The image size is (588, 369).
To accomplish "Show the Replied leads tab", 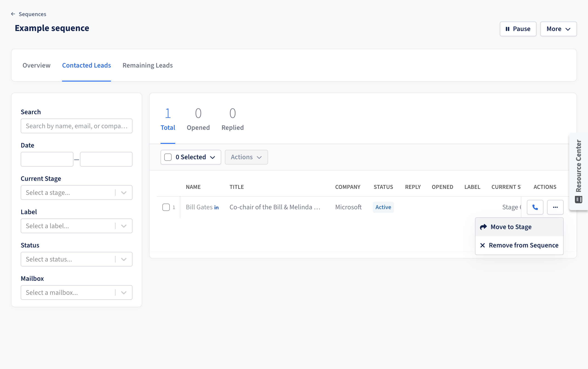I will click(232, 119).
